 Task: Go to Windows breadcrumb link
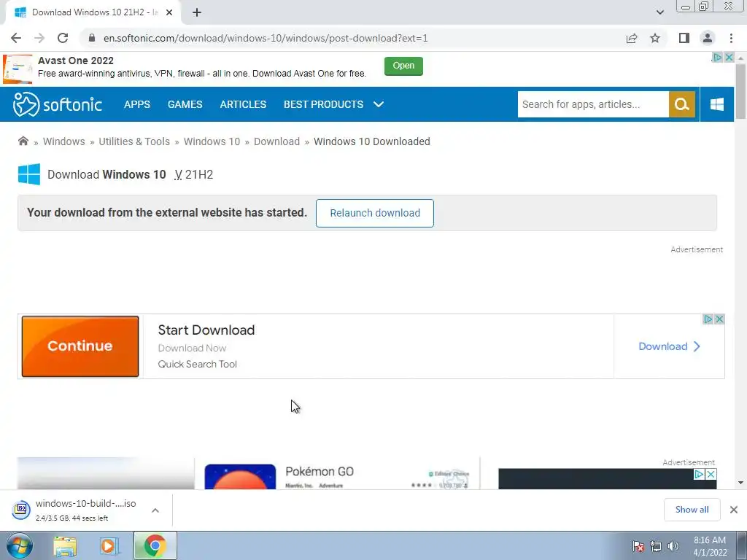64,141
